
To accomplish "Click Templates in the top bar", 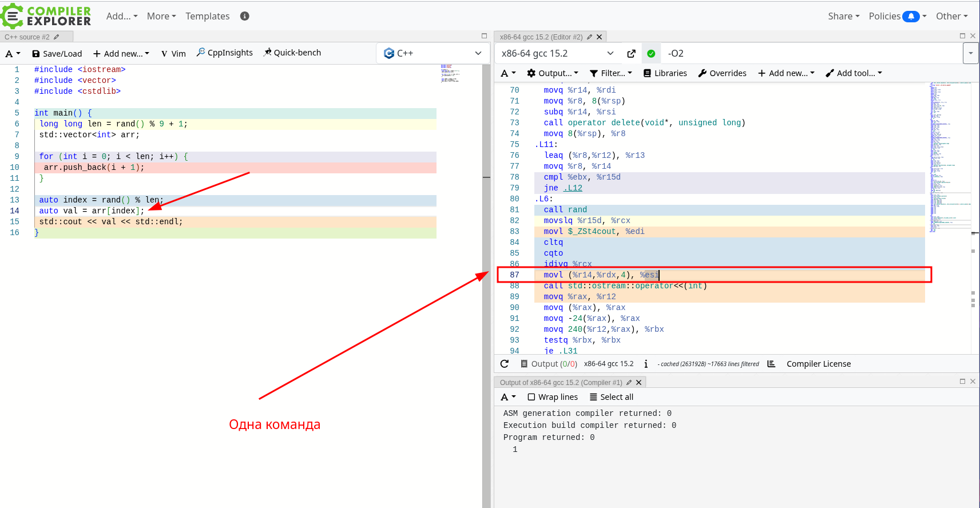I will (x=207, y=16).
